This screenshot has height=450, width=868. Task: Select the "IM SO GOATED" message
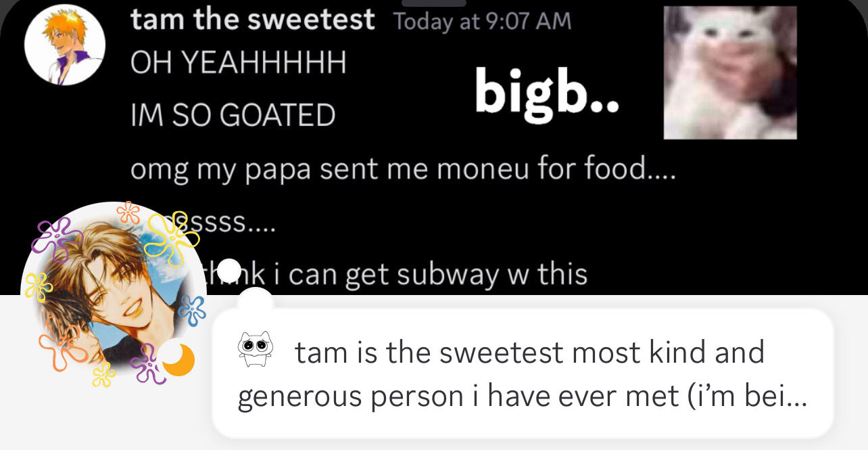coord(233,115)
